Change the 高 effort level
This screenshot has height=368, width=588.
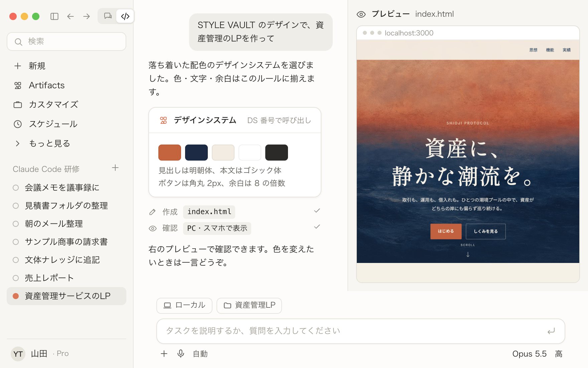(559, 354)
